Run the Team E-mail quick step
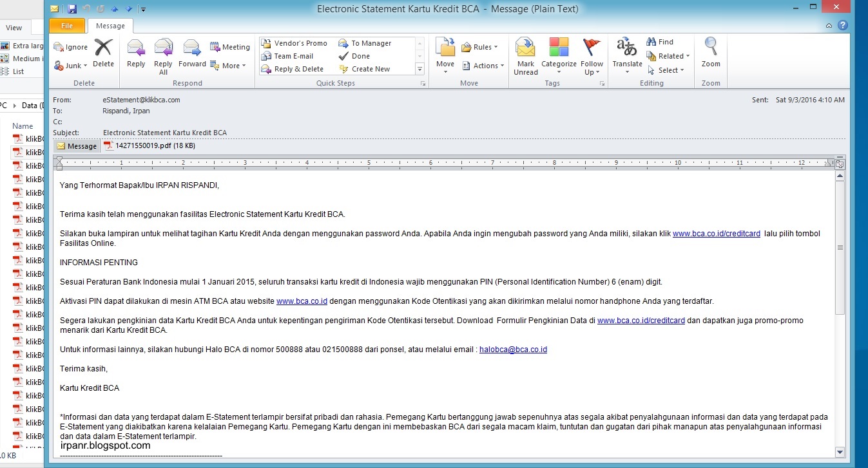 click(x=287, y=56)
